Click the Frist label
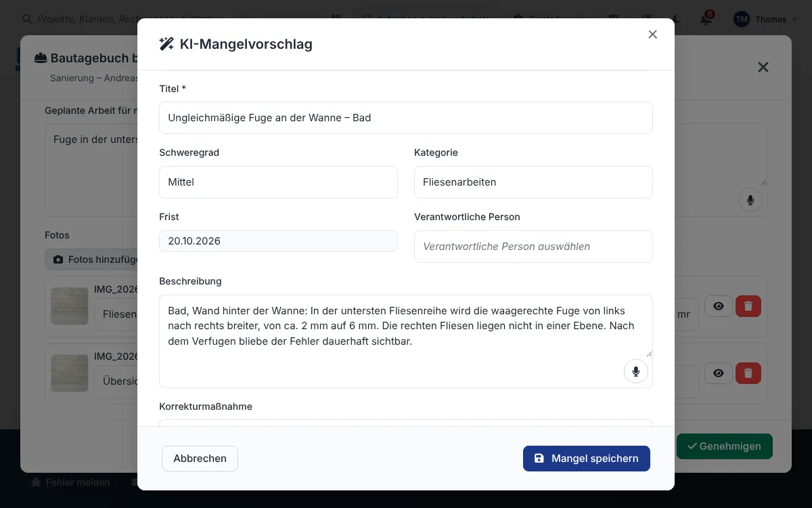The height and width of the screenshot is (508, 812). [169, 217]
